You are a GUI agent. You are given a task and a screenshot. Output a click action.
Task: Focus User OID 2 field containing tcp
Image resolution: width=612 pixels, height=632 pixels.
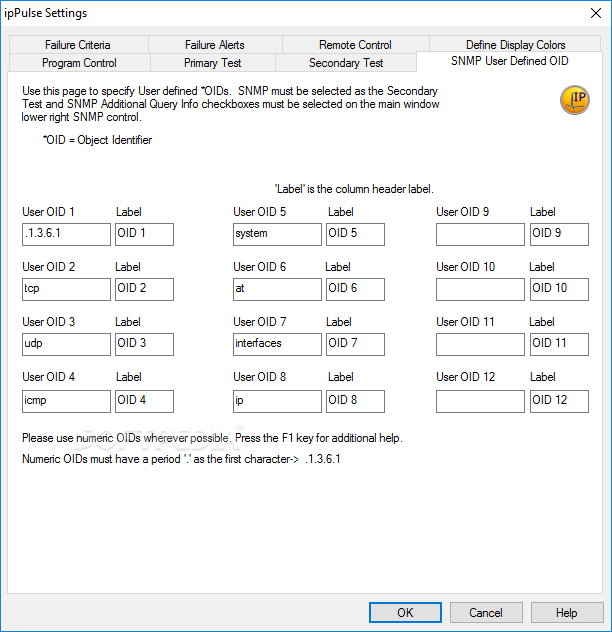(67, 289)
